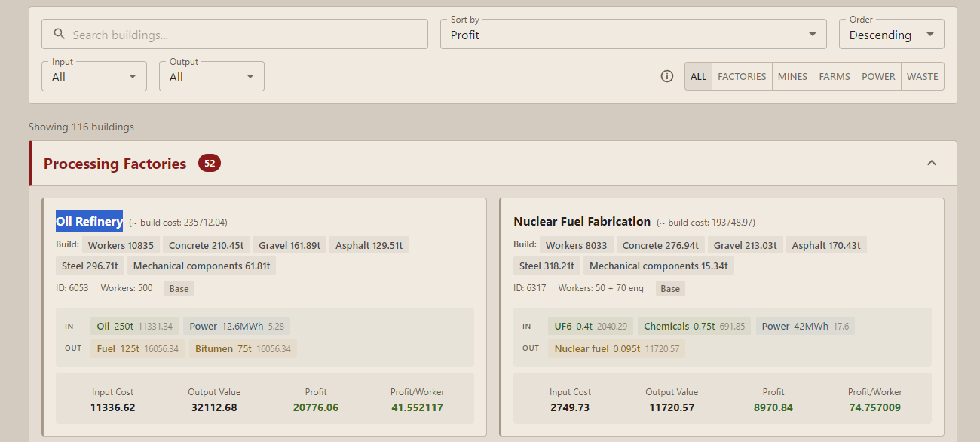Click the Showing 116 buildings text
Screen dimensions: 980x442
pyautogui.click(x=81, y=127)
